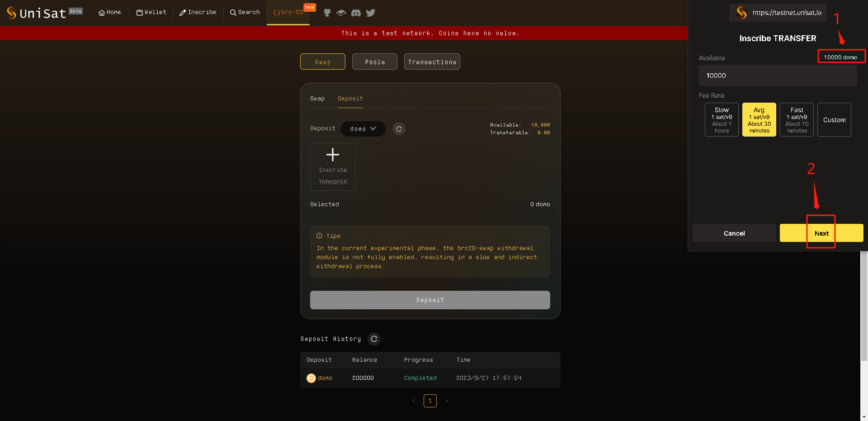Open the Wallet menu item
The image size is (868, 421).
(151, 12)
